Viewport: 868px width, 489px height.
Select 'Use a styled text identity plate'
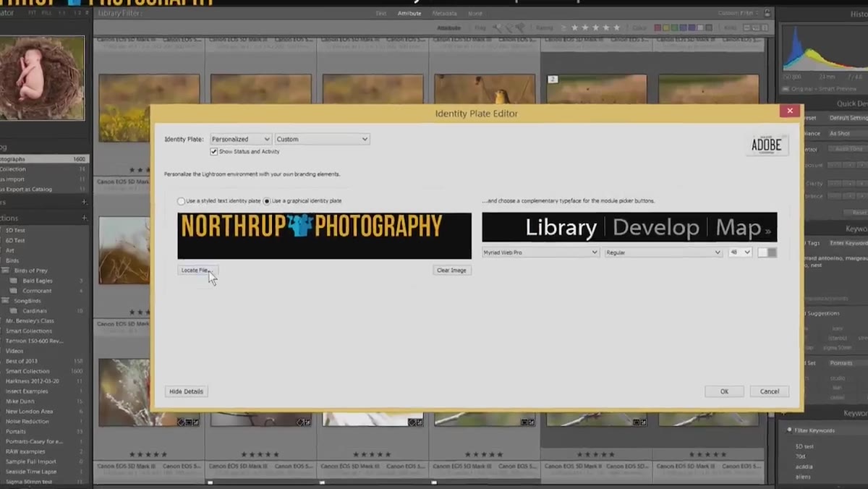[181, 201]
